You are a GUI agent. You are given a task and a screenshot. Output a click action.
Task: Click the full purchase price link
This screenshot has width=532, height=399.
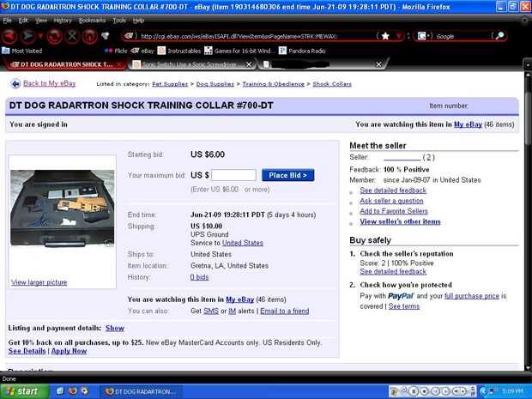pyautogui.click(x=472, y=296)
